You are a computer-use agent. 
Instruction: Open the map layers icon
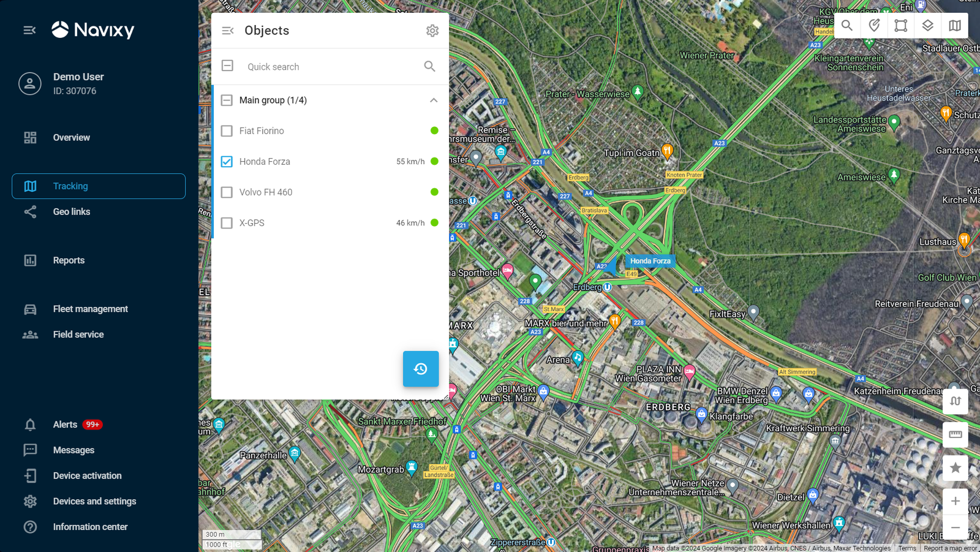click(x=928, y=26)
